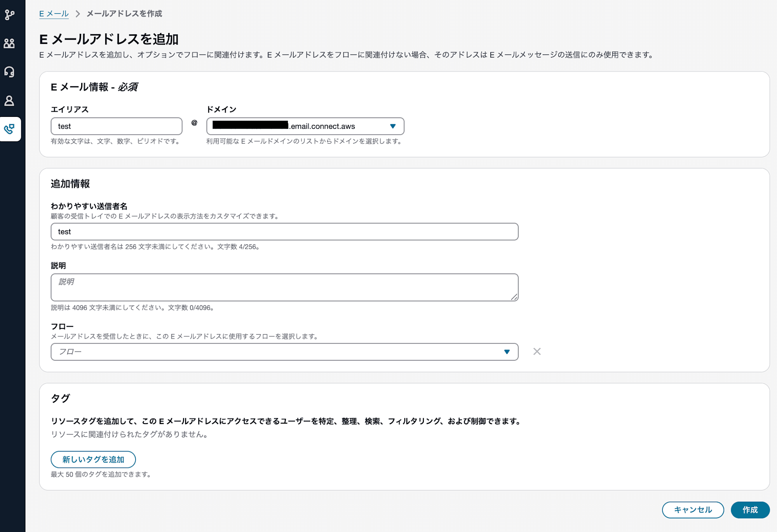The height and width of the screenshot is (532, 777).
Task: Click the タグ section heading
Action: pos(61,398)
